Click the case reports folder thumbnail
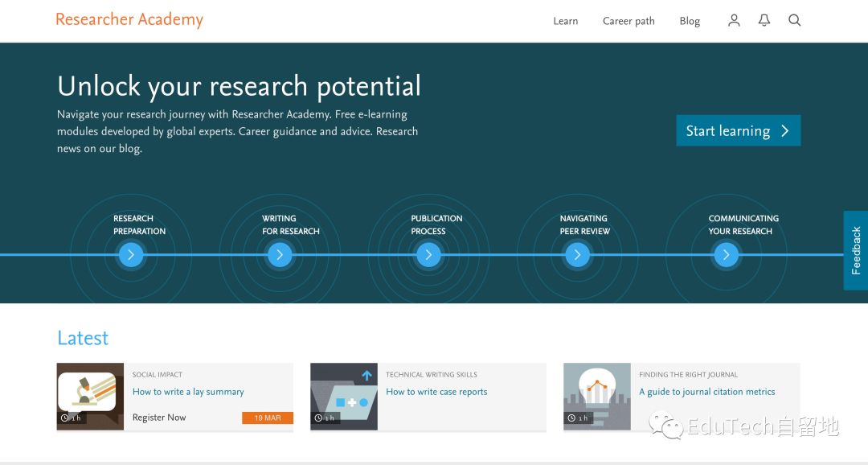The width and height of the screenshot is (868, 465). click(x=344, y=397)
